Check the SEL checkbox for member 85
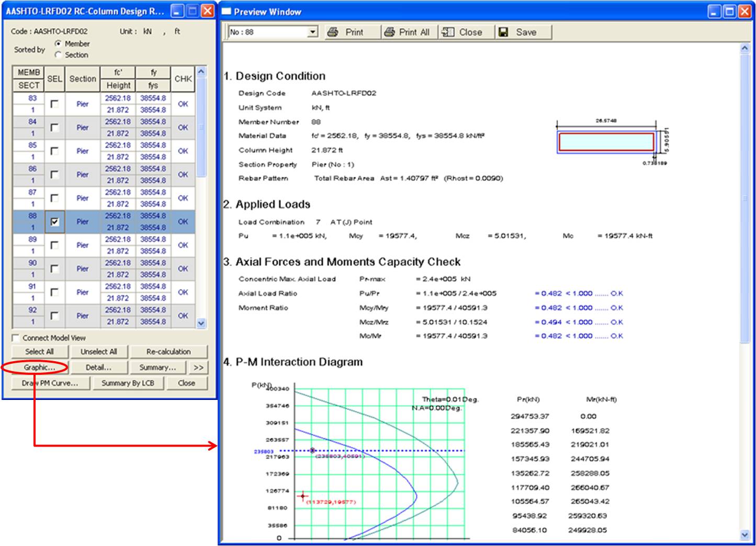The image size is (756, 546). point(54,151)
